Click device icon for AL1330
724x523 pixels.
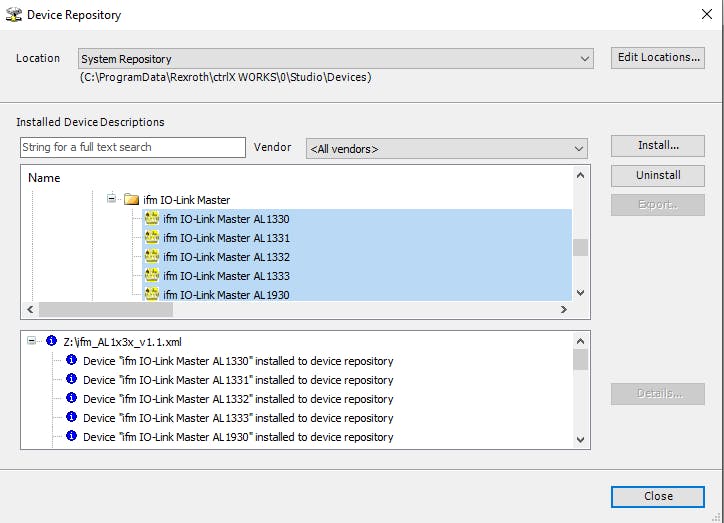tap(152, 218)
